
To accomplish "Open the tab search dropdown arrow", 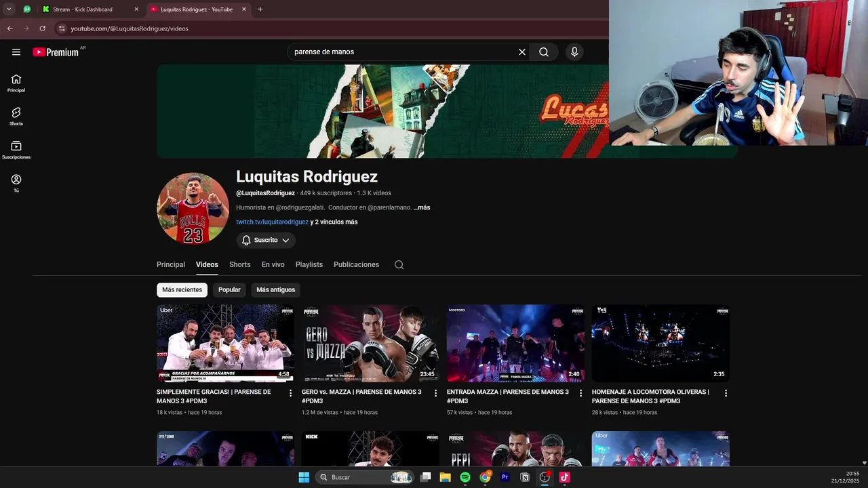I will click(9, 9).
